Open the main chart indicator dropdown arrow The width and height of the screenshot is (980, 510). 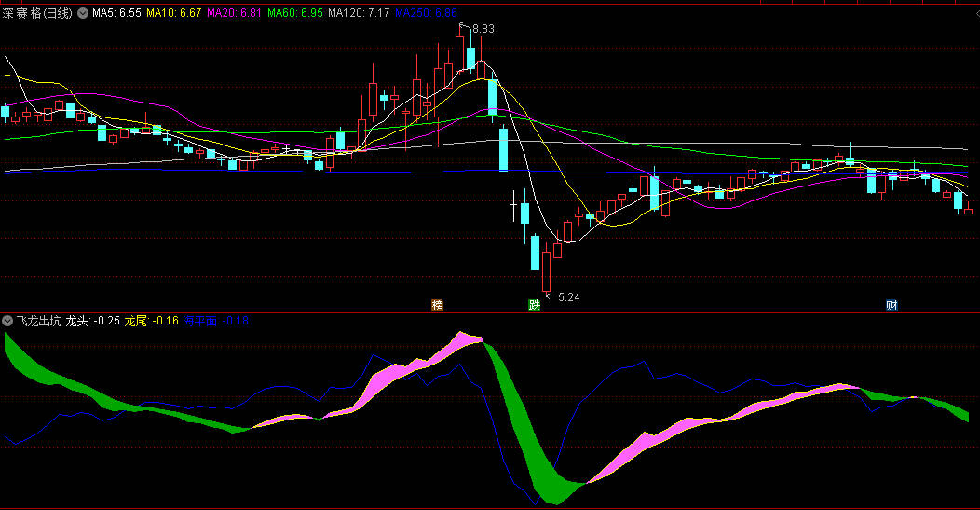click(83, 13)
